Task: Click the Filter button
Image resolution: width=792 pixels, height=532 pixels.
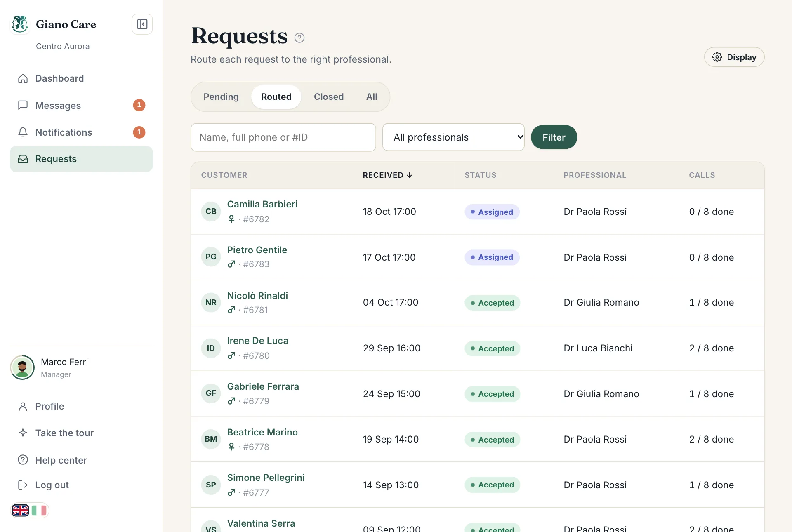Action: [554, 137]
